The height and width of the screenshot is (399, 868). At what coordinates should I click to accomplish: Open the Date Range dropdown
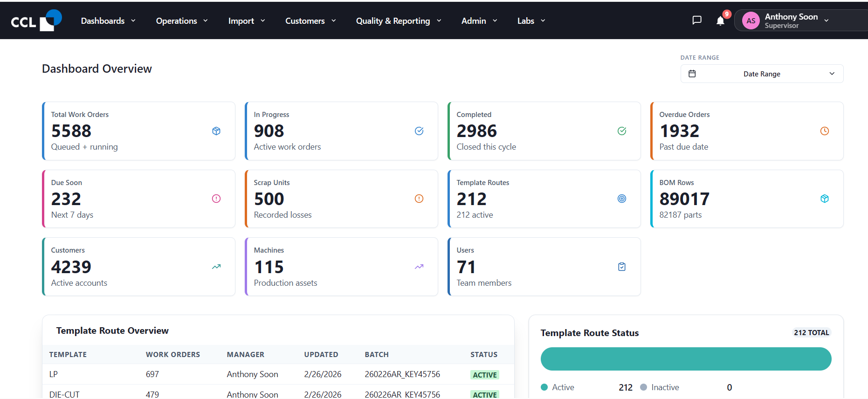coord(762,74)
